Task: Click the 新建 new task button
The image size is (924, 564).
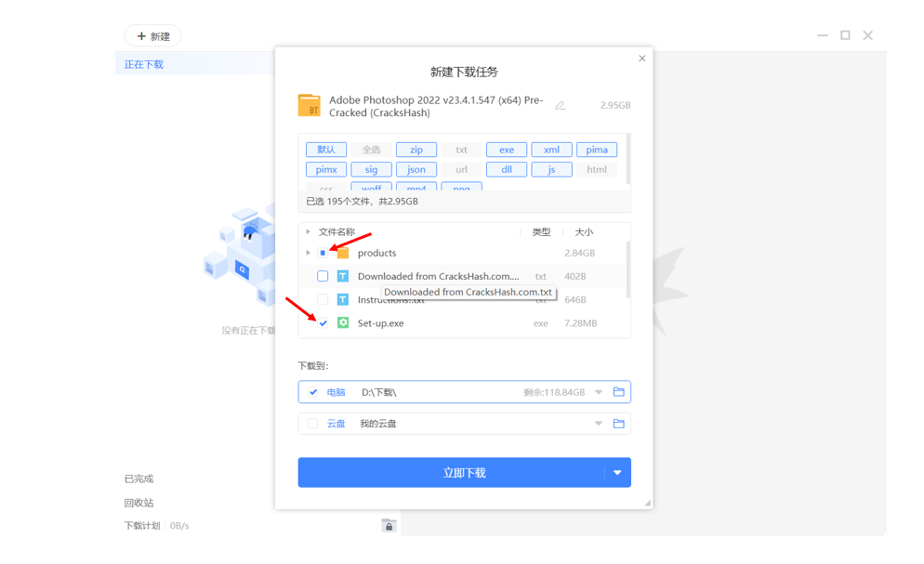Action: pos(153,36)
